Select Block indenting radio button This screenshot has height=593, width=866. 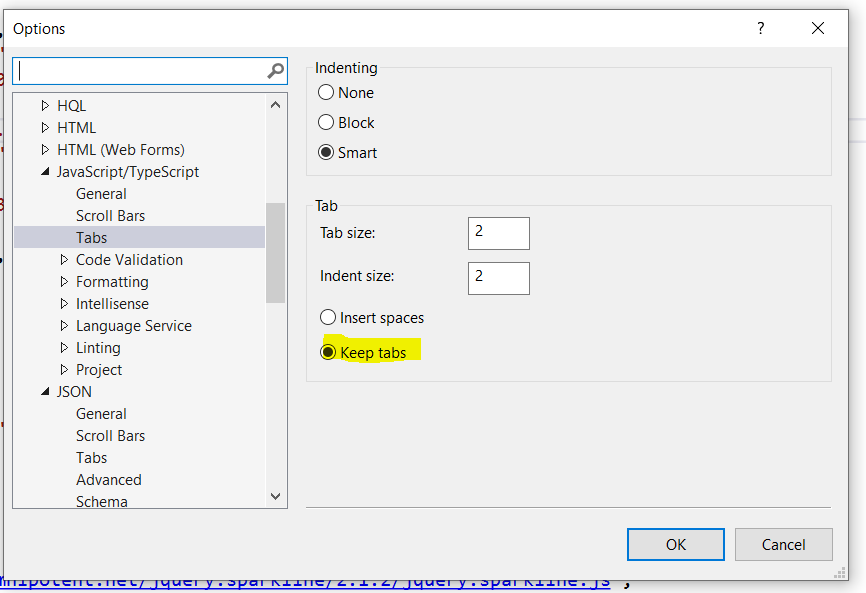(326, 123)
